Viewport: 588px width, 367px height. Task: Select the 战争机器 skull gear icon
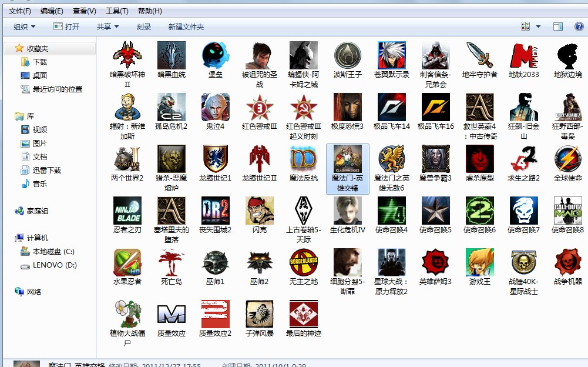pos(568,262)
